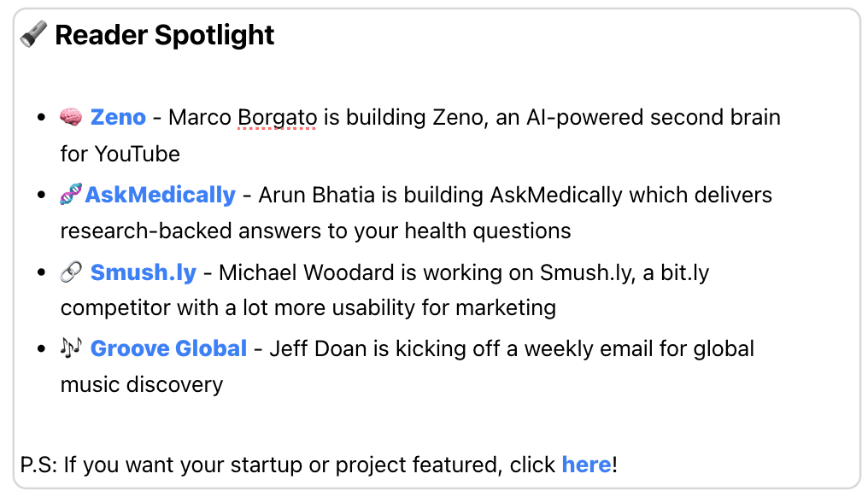Click the misspelled word Borgato

tap(277, 118)
